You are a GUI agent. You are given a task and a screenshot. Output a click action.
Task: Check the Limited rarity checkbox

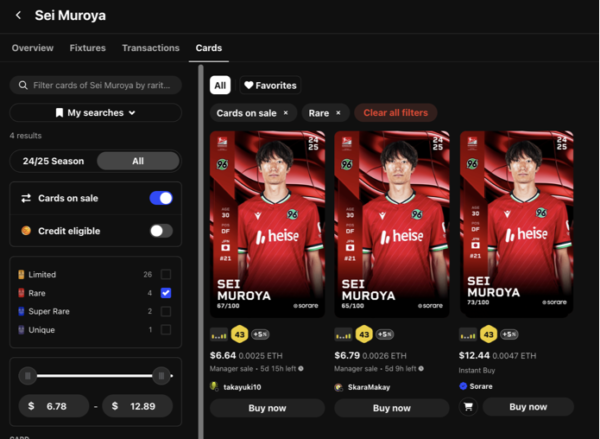coord(166,274)
